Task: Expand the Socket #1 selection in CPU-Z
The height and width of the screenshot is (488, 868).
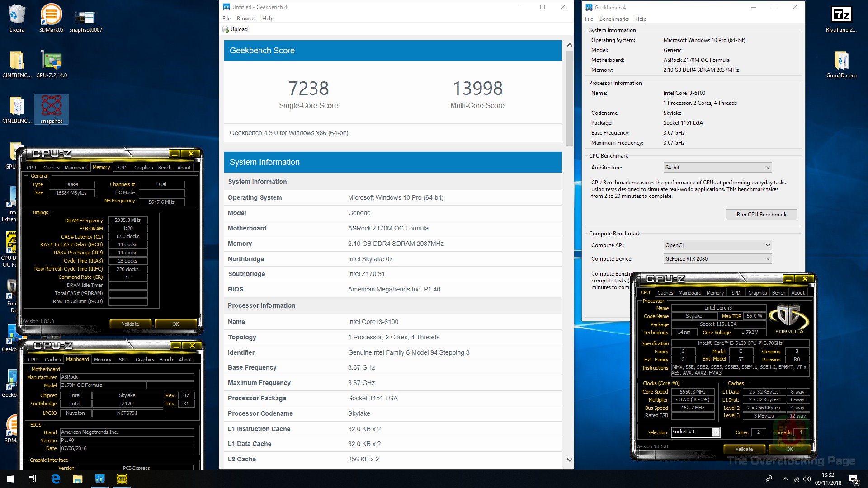Action: point(716,432)
